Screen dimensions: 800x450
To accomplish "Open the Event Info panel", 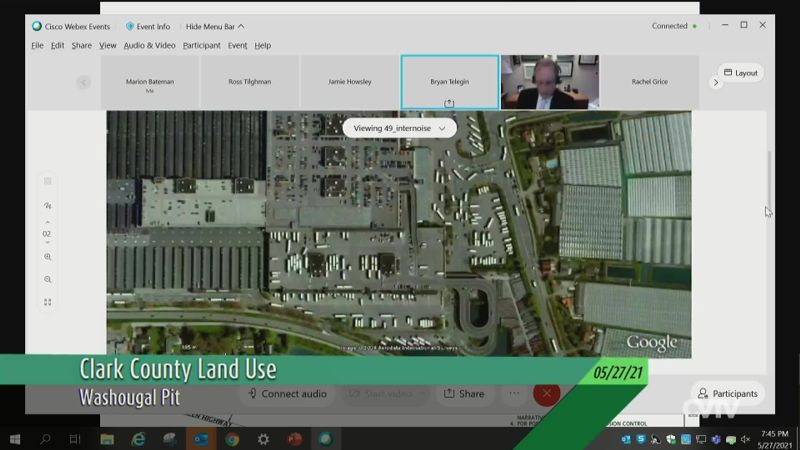I will (148, 27).
